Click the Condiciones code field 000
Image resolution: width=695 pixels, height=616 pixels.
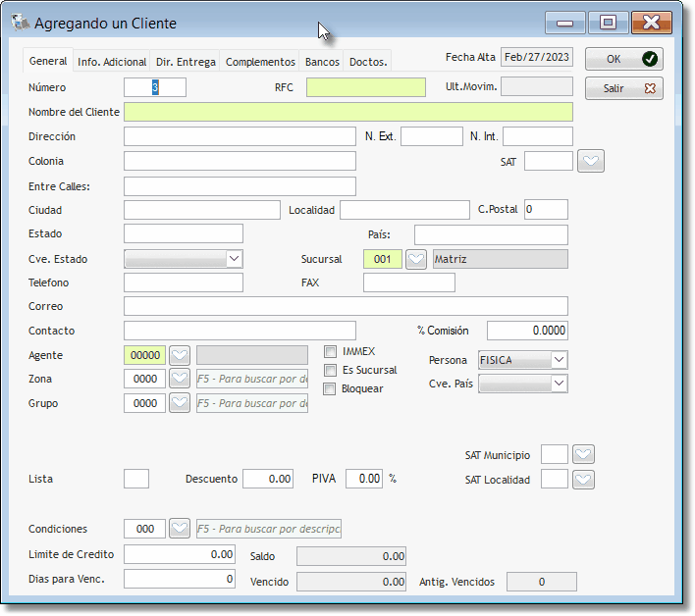[x=145, y=529]
